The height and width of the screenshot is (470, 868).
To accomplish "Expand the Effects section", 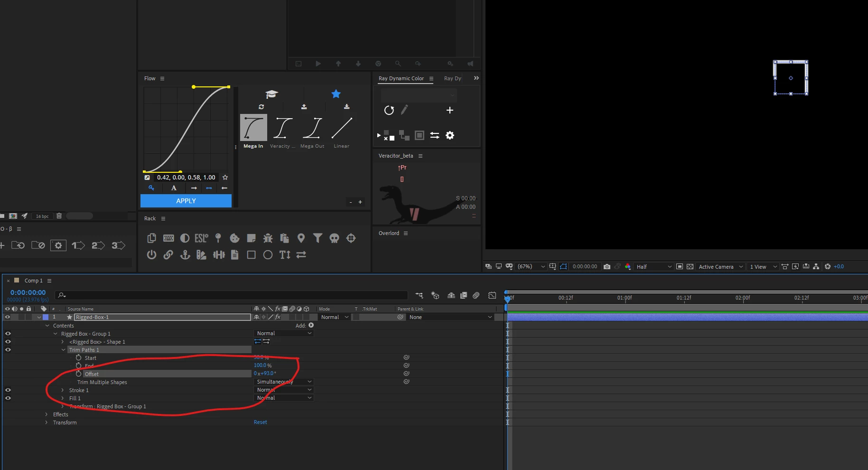I will point(46,414).
